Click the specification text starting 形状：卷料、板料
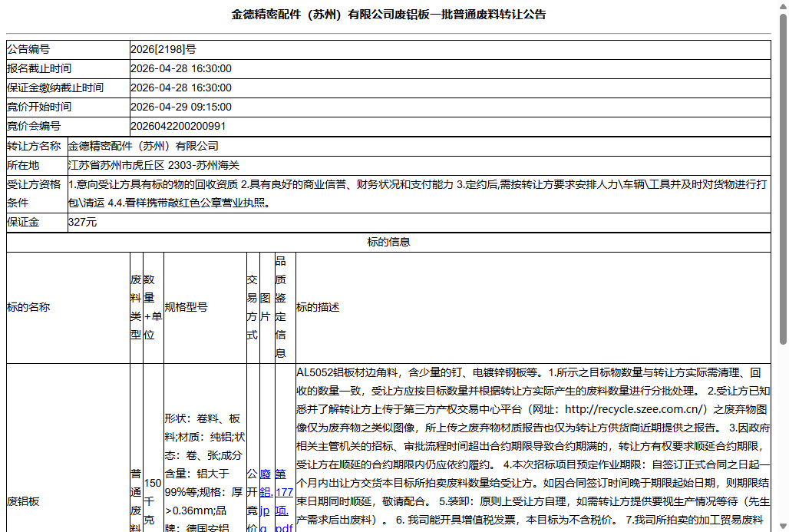Image resolution: width=789 pixels, height=532 pixels. coord(205,473)
